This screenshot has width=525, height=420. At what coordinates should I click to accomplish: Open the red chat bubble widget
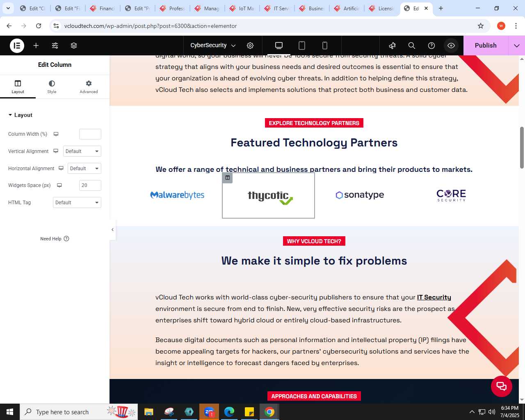(502, 386)
